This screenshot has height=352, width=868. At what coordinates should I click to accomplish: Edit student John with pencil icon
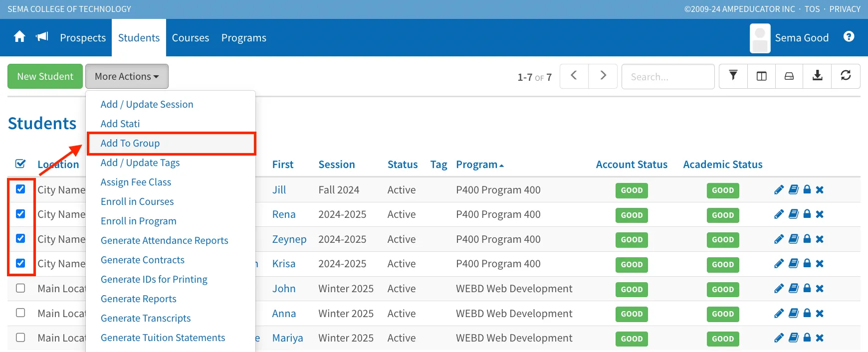779,289
